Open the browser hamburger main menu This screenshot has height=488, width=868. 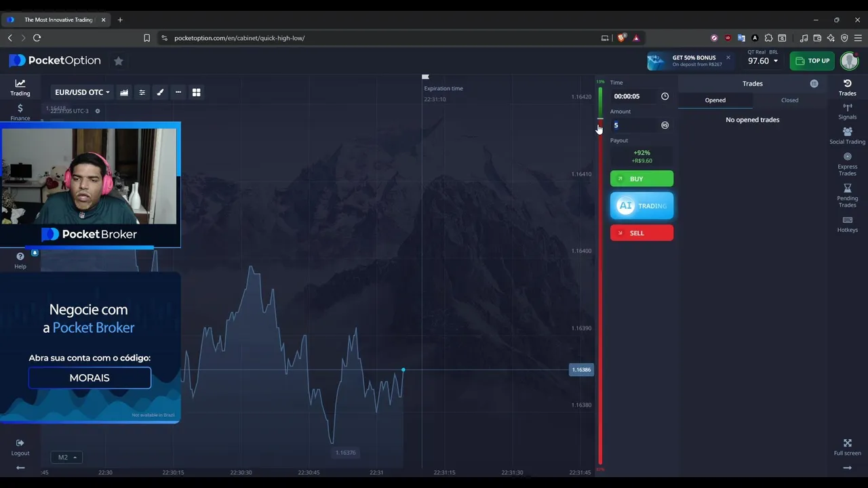pyautogui.click(x=858, y=38)
